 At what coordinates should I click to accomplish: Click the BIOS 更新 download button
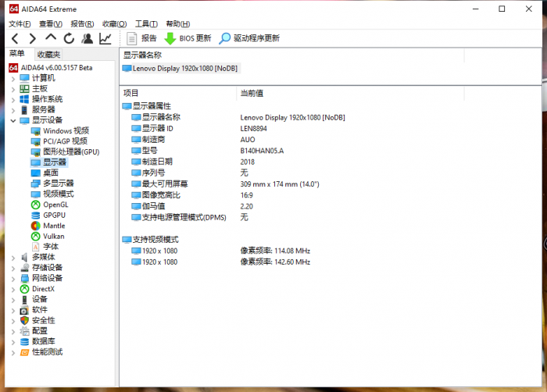188,38
